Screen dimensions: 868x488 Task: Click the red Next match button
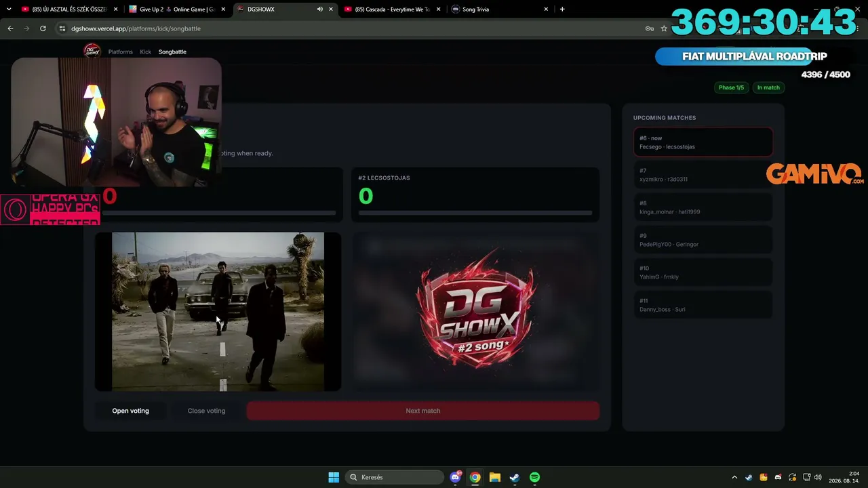423,411
